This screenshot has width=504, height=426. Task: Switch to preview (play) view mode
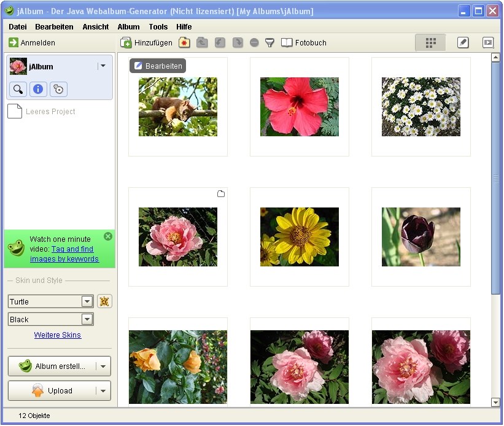487,42
